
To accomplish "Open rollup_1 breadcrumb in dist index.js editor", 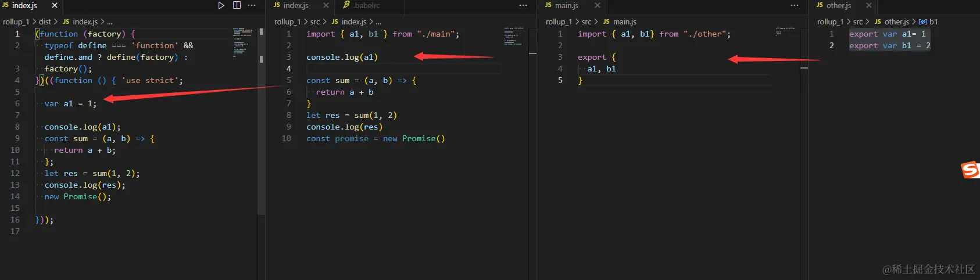I will point(16,21).
